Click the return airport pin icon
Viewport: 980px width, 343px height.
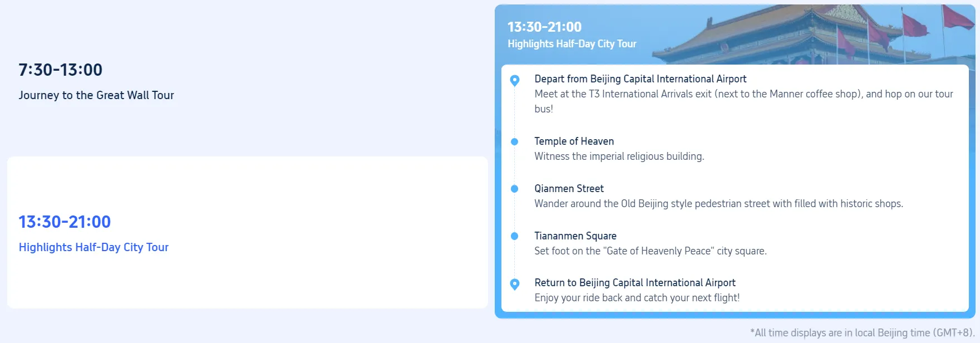pos(514,283)
